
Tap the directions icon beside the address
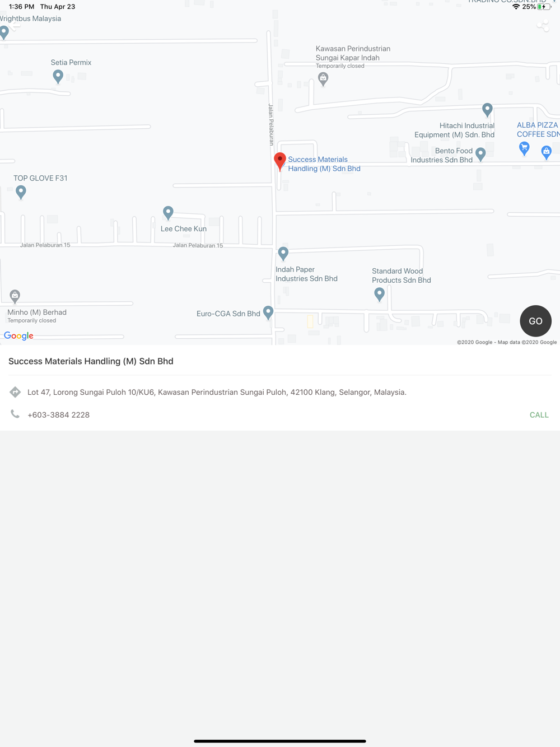point(15,392)
